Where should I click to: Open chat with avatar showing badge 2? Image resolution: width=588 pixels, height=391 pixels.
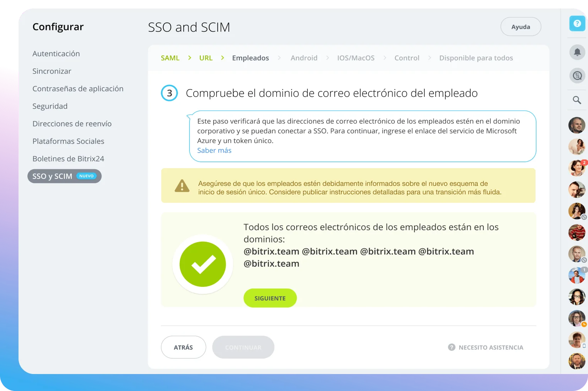pyautogui.click(x=577, y=168)
